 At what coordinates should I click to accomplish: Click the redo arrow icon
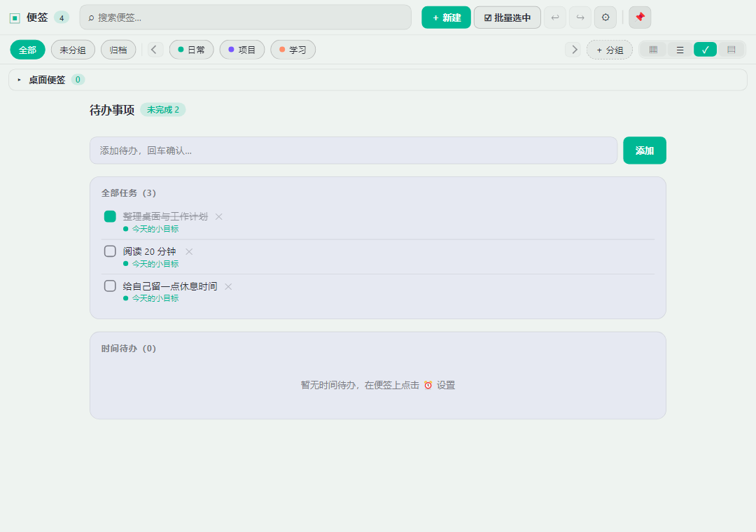580,17
